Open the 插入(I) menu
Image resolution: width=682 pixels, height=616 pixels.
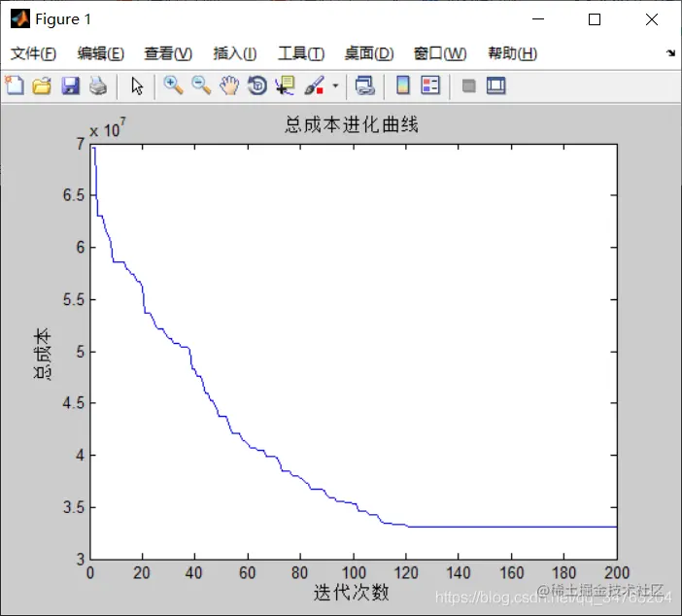pyautogui.click(x=235, y=53)
